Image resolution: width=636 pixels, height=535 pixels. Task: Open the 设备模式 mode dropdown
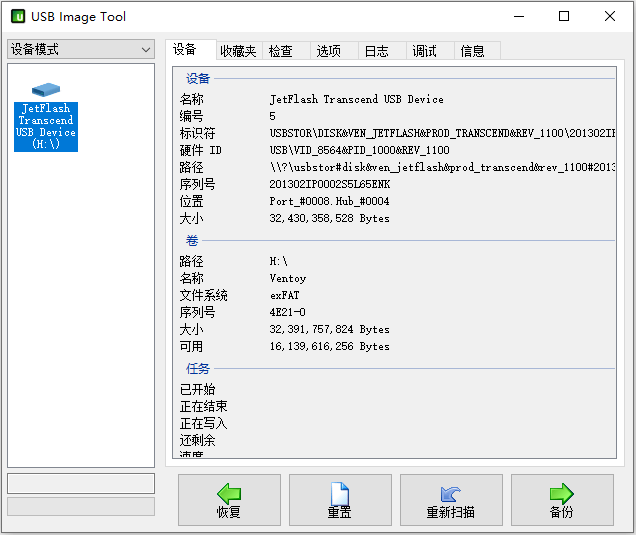tap(81, 49)
